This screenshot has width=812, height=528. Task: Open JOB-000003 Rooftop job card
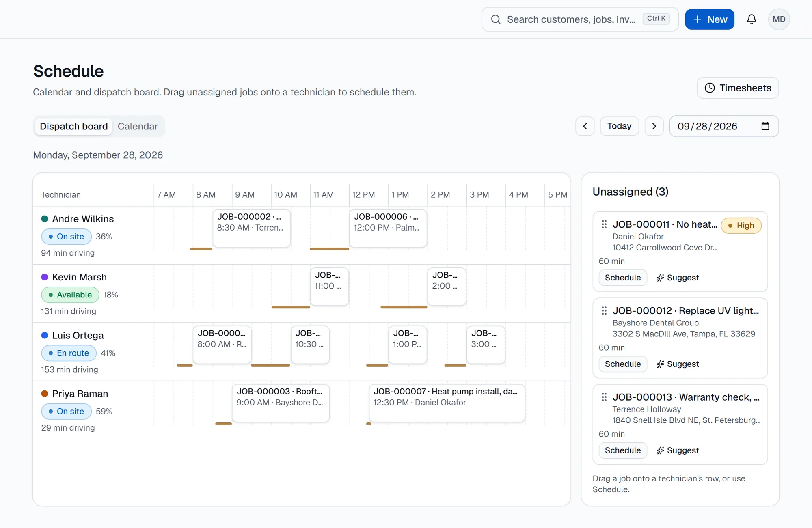281,403
